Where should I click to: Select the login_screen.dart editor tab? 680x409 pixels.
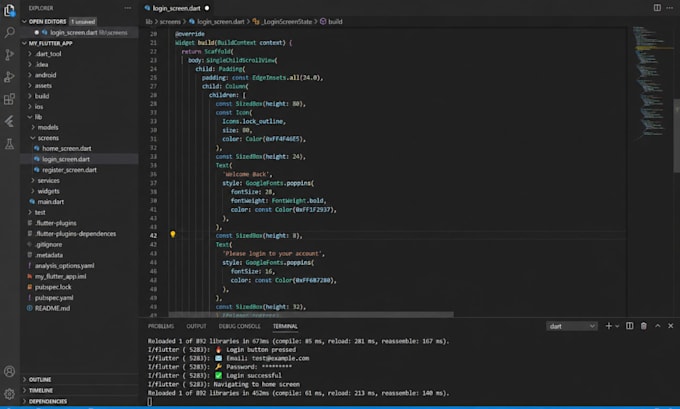coord(177,8)
